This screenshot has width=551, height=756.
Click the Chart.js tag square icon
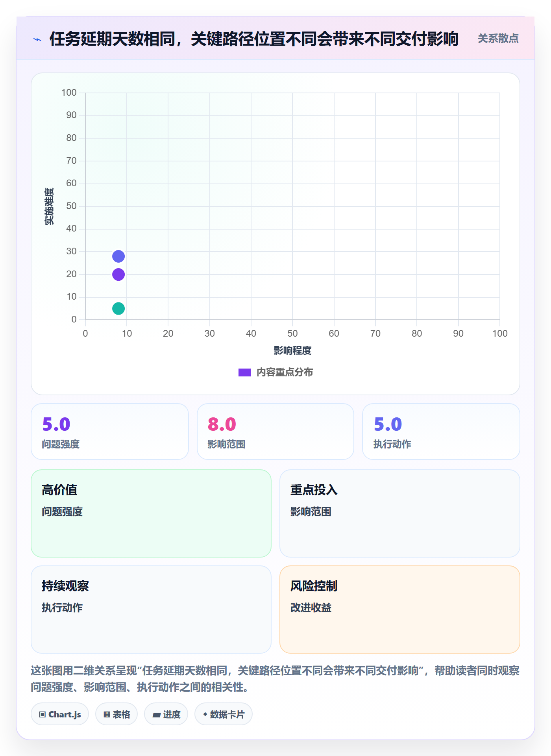(43, 714)
